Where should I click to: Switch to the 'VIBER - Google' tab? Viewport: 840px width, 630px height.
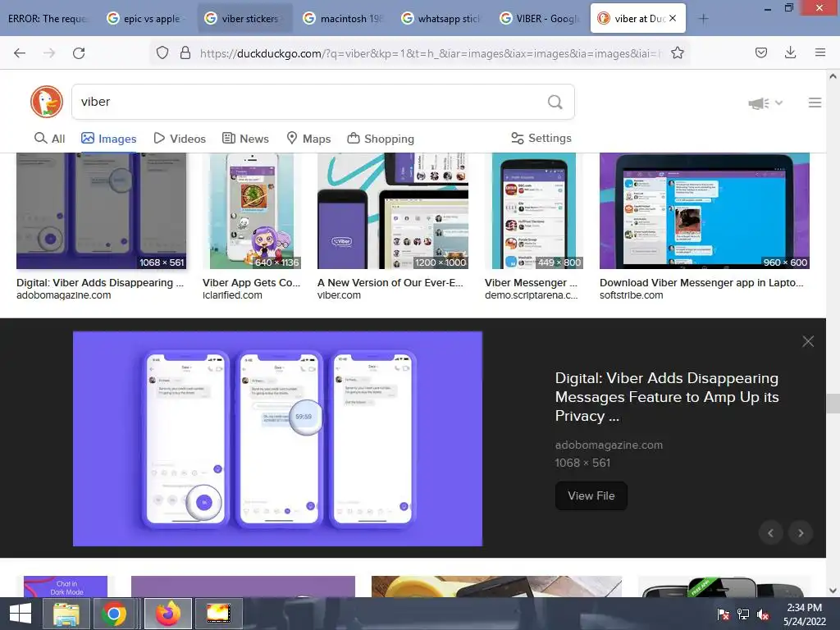[541, 19]
